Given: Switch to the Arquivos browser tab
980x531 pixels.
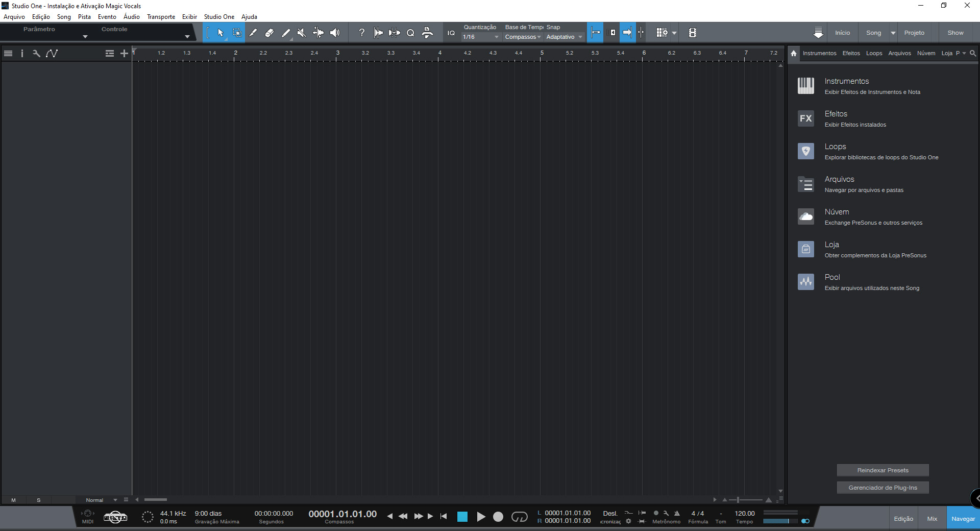Looking at the screenshot, I should coord(899,53).
